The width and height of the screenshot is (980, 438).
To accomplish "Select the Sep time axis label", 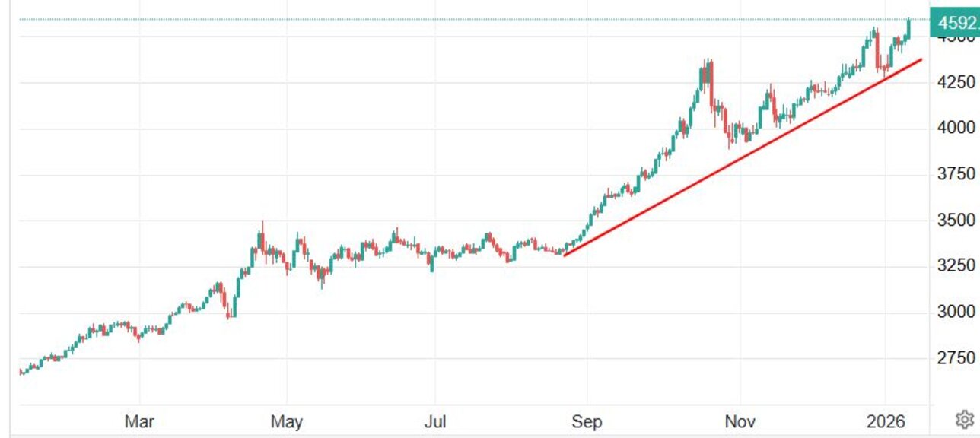I will point(587,421).
